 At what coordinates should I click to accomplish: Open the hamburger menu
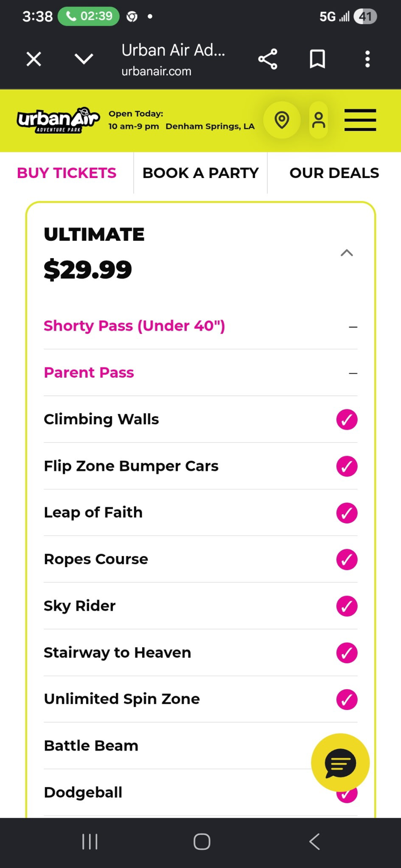360,120
